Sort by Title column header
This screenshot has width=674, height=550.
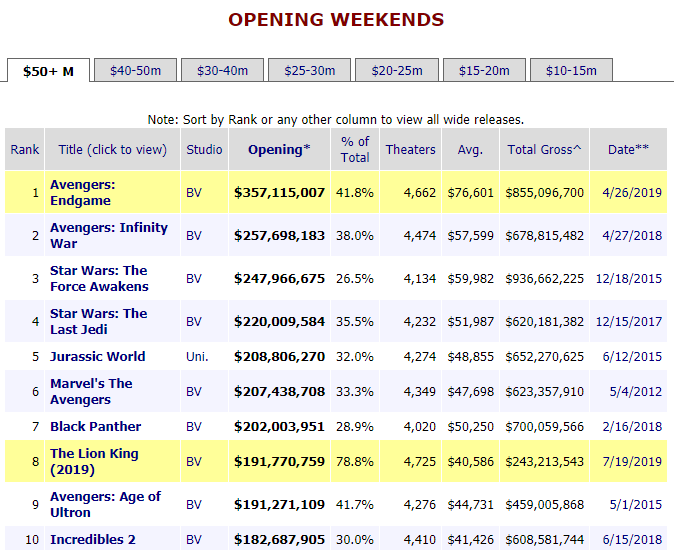[113, 150]
